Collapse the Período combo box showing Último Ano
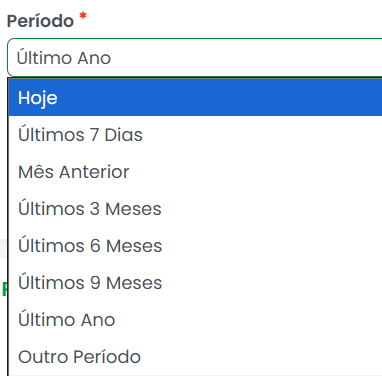 195,58
